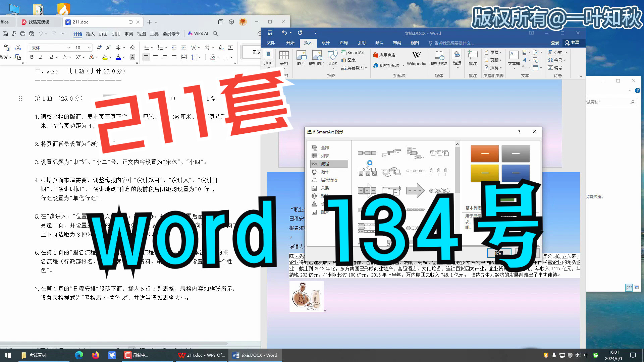
Task: Enable left alignment in WPS ribbon
Action: click(146, 57)
